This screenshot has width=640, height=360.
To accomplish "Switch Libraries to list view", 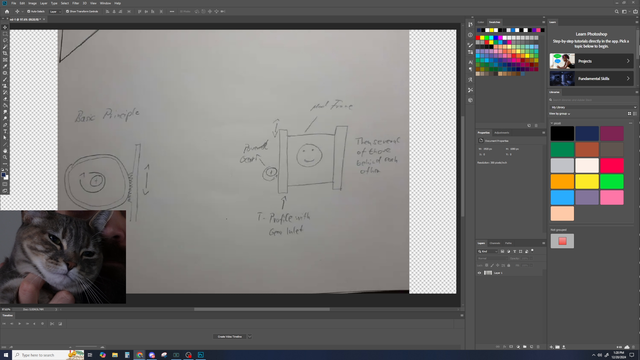I will pos(635,113).
